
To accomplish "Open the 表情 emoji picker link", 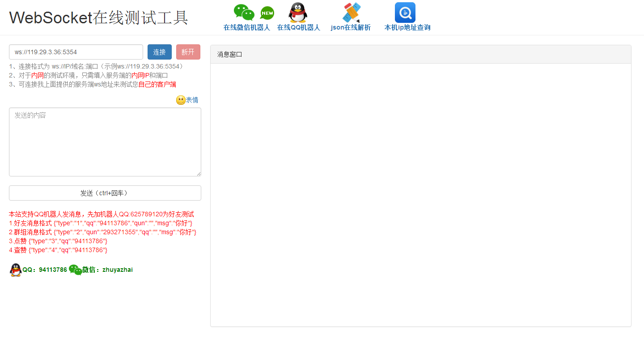I will click(x=192, y=100).
